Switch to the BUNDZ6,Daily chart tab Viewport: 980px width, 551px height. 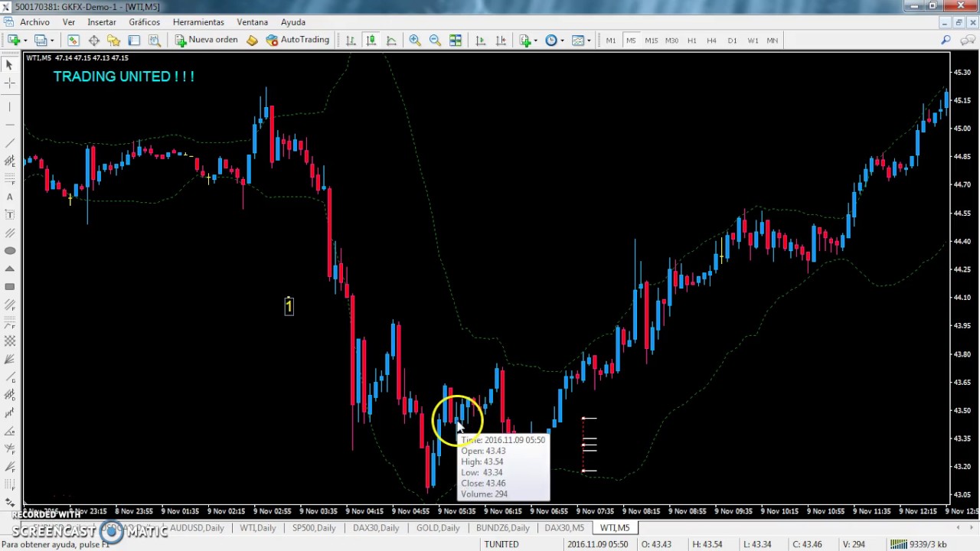502,528
